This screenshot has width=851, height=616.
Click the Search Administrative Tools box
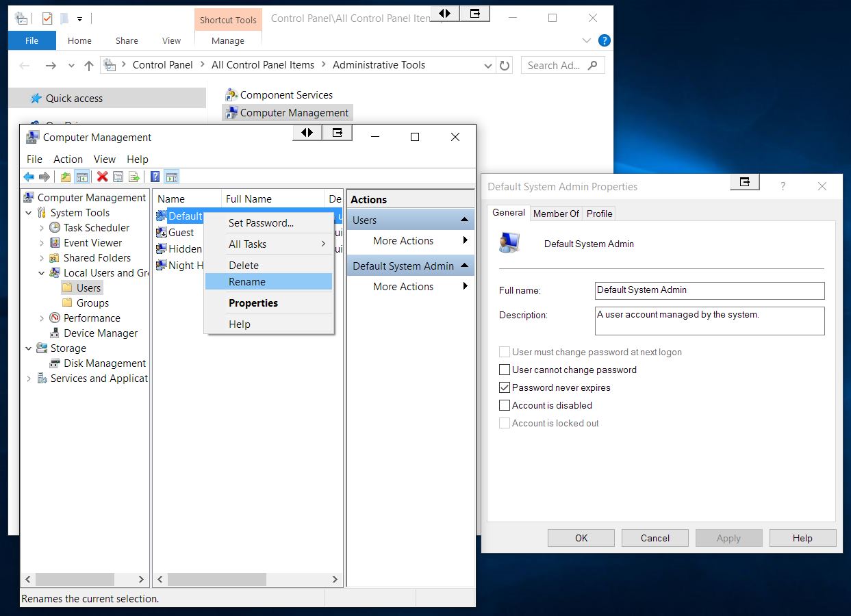(563, 66)
